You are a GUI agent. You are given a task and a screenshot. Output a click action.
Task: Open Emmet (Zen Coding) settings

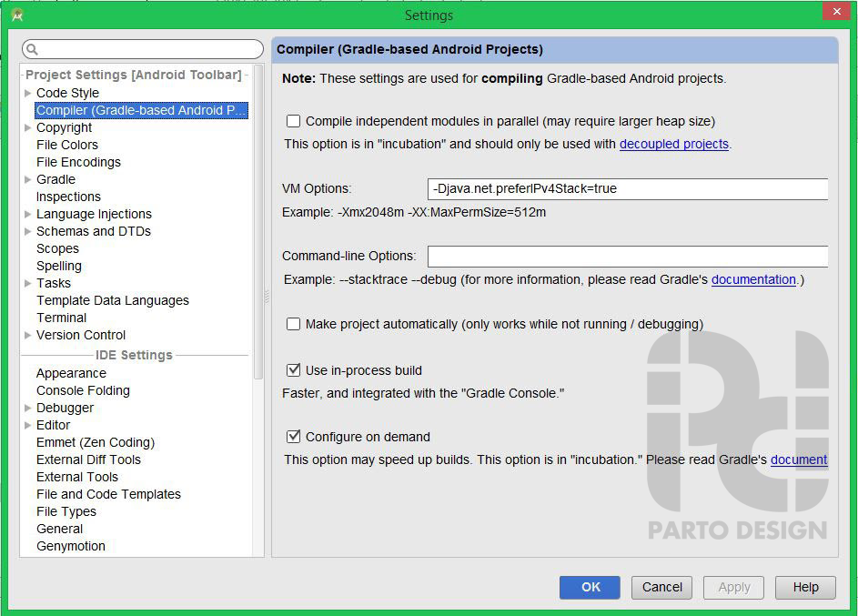tap(96, 442)
